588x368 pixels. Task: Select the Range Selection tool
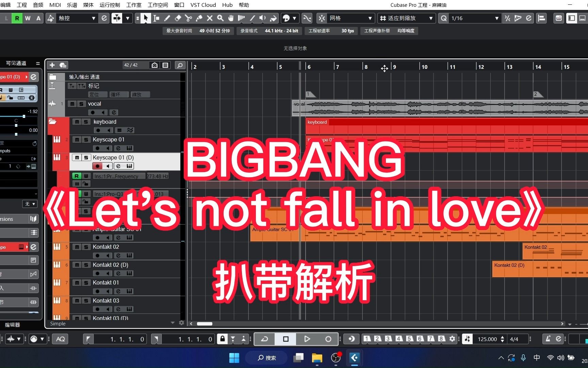pyautogui.click(x=156, y=18)
